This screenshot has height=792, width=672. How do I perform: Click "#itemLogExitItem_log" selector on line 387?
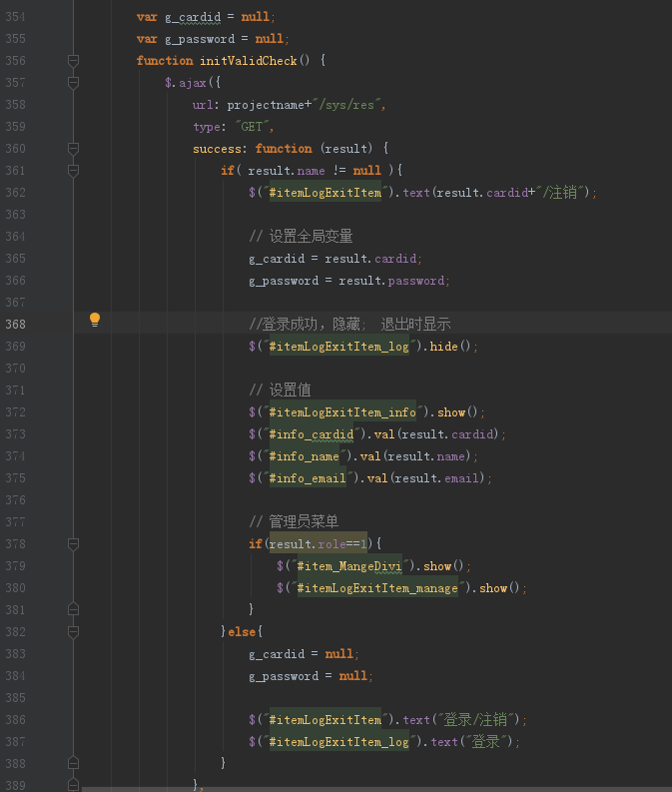[x=339, y=742]
